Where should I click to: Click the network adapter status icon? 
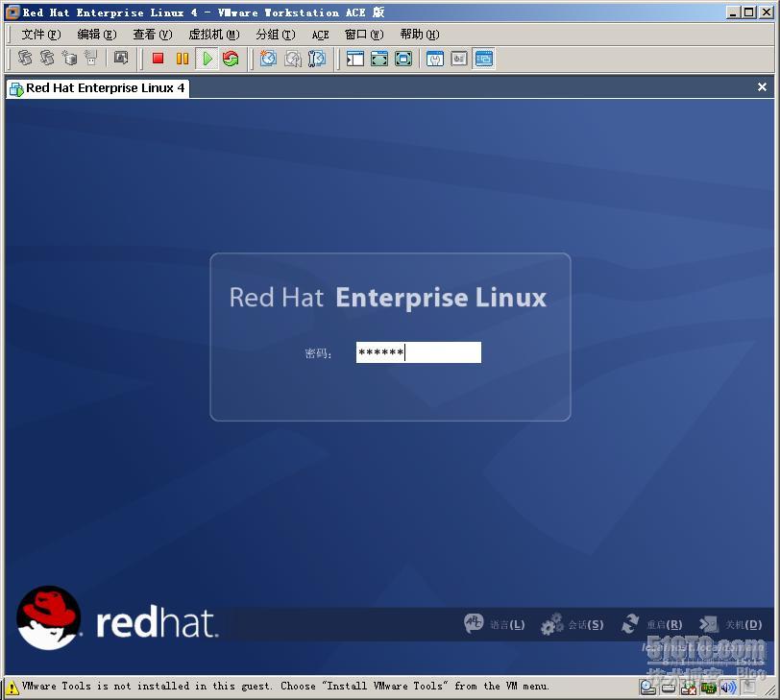click(x=708, y=688)
